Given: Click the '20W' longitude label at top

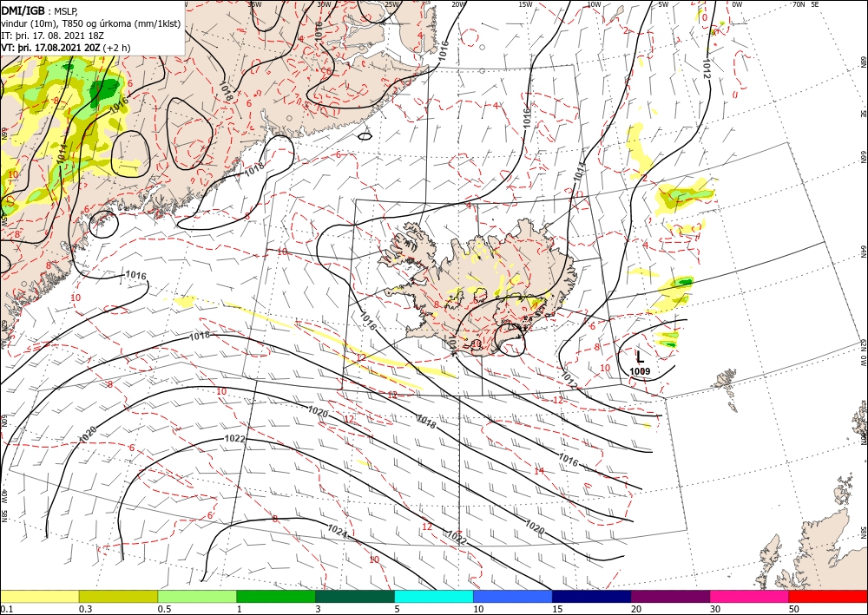Looking at the screenshot, I should (x=458, y=4).
